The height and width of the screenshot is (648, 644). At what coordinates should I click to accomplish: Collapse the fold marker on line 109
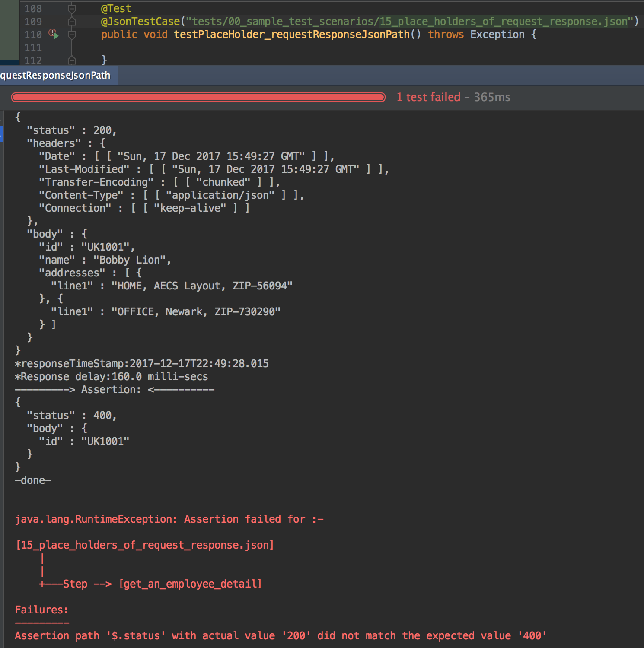click(x=72, y=21)
